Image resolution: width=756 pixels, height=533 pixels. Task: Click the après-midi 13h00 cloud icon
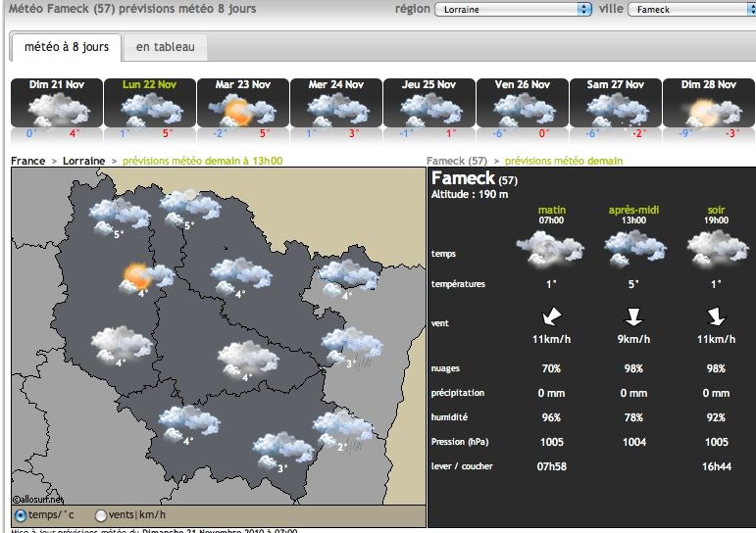pyautogui.click(x=635, y=249)
